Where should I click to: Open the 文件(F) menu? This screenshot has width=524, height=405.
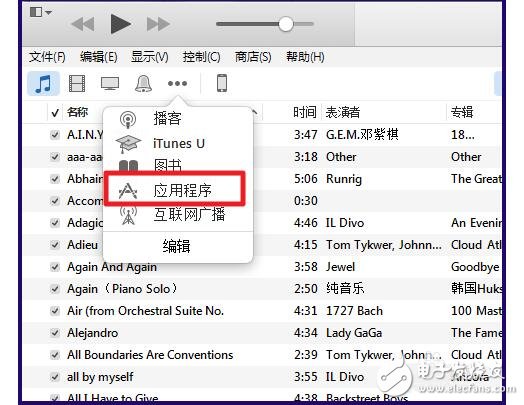(x=47, y=57)
